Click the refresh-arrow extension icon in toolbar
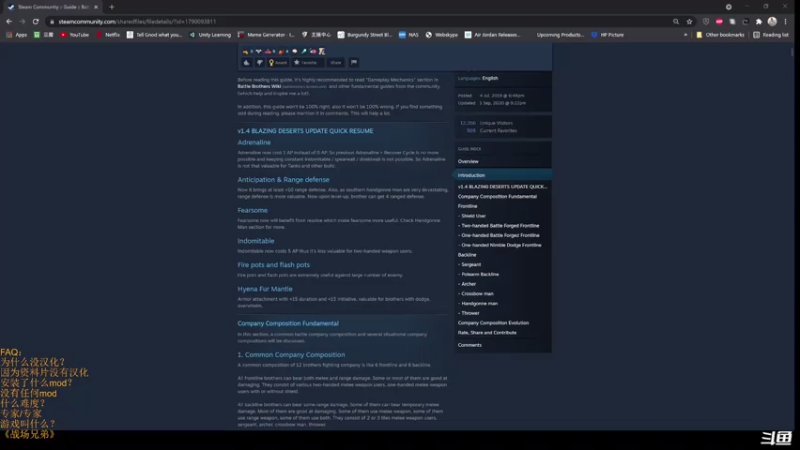The width and height of the screenshot is (800, 450). point(745,21)
